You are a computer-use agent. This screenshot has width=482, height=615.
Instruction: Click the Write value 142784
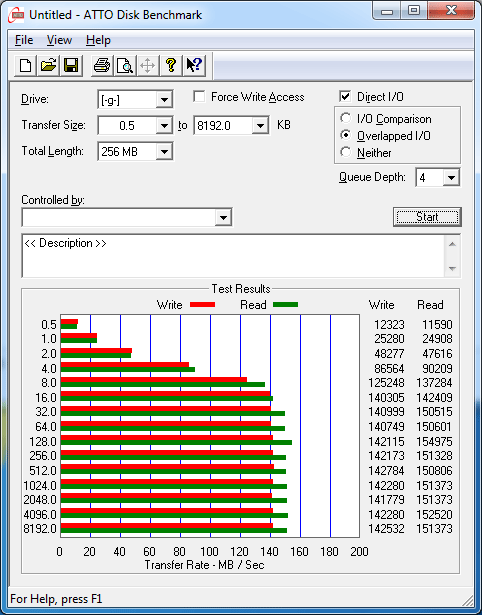point(386,470)
